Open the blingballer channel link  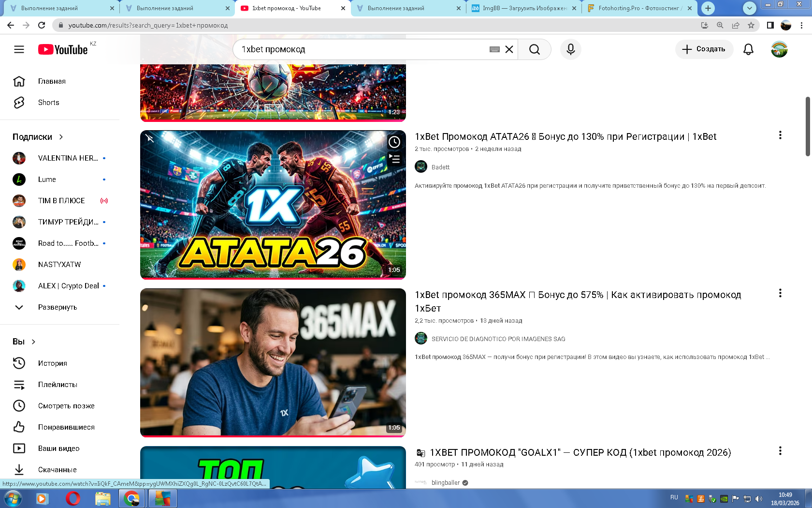446,483
